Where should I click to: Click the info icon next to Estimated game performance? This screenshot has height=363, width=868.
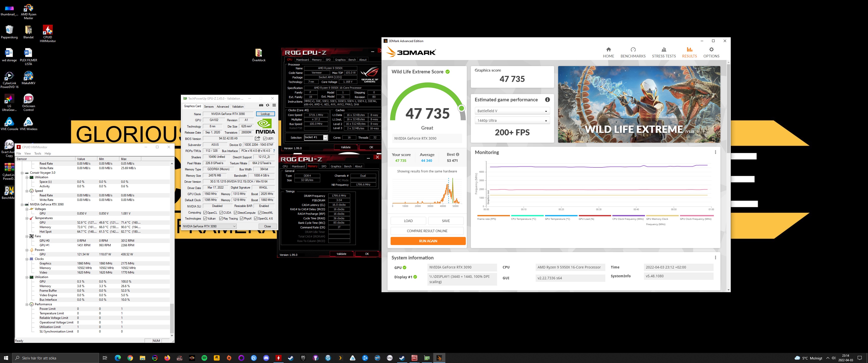pyautogui.click(x=547, y=100)
